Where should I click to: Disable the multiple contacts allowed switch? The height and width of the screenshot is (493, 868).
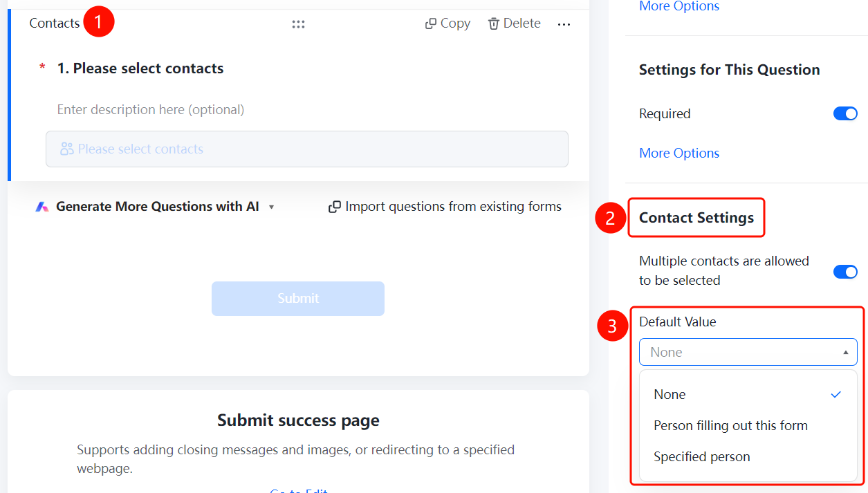(x=845, y=272)
